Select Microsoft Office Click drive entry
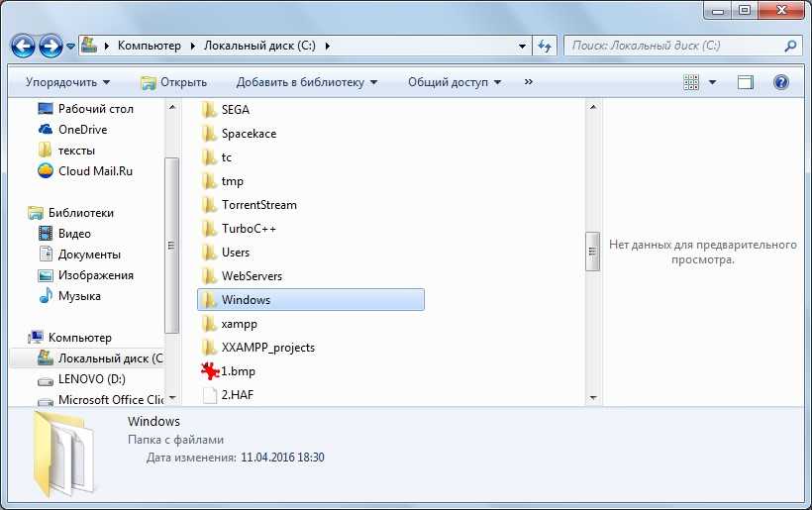This screenshot has width=812, height=510. coord(100,400)
